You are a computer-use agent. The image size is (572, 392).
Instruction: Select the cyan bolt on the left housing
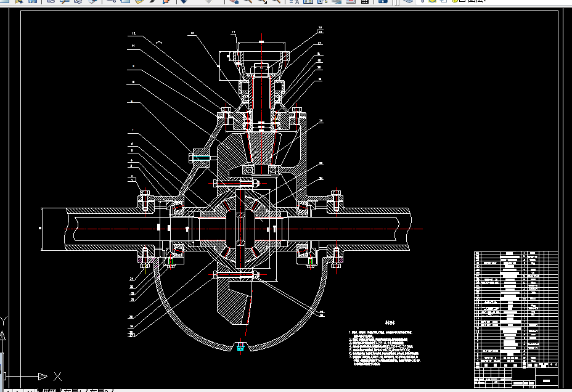(x=202, y=158)
